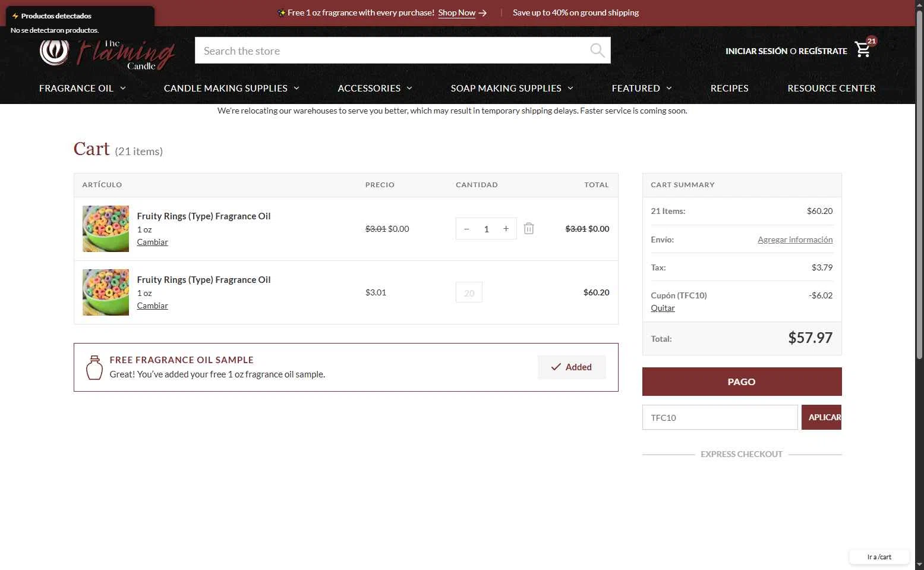The height and width of the screenshot is (570, 924).
Task: Click Cambiar under the $60.20 Fruity Rings item
Action: click(153, 306)
